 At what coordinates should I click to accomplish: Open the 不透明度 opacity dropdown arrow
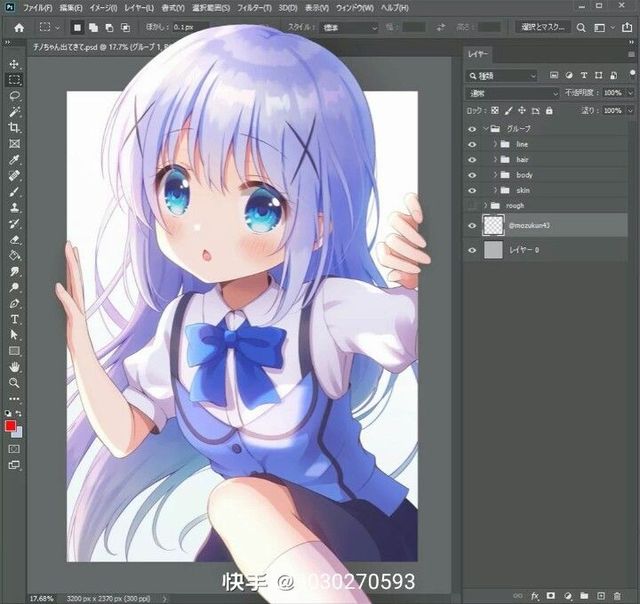(631, 93)
